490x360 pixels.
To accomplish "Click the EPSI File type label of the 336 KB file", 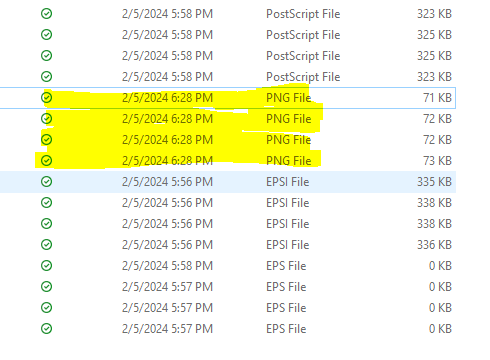I will [x=288, y=245].
